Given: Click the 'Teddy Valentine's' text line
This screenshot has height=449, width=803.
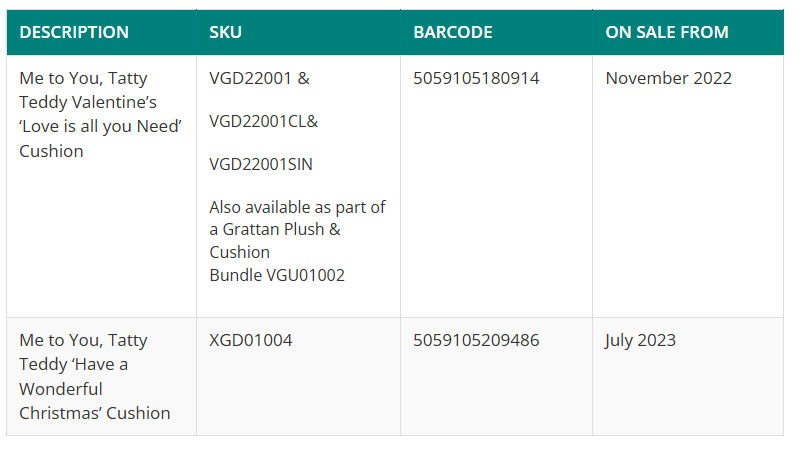Looking at the screenshot, I should click(x=88, y=102).
